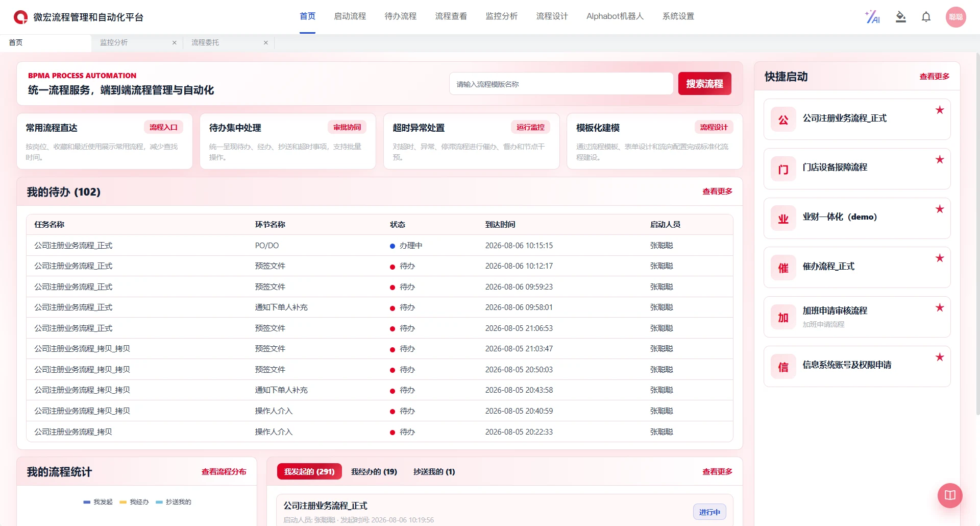Click the 公 icon for company registration

point(783,119)
